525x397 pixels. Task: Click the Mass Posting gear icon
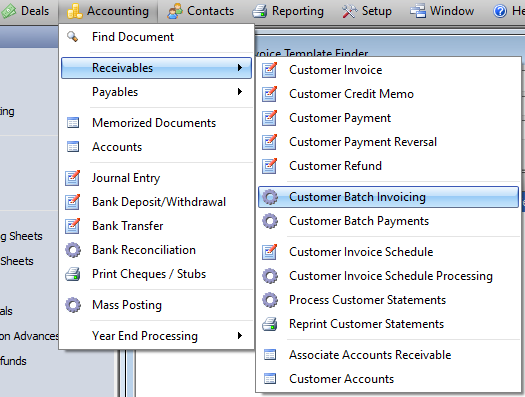(x=73, y=305)
